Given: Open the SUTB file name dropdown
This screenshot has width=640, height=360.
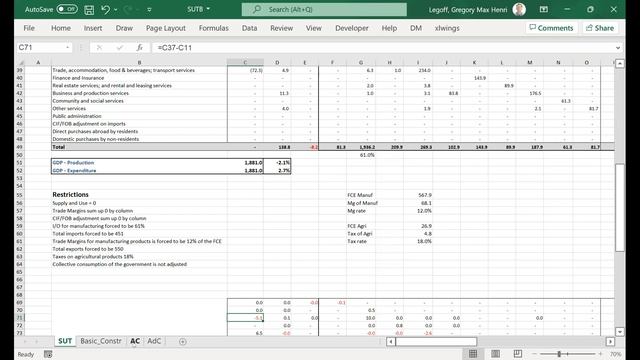Looking at the screenshot, I should pos(199,9).
